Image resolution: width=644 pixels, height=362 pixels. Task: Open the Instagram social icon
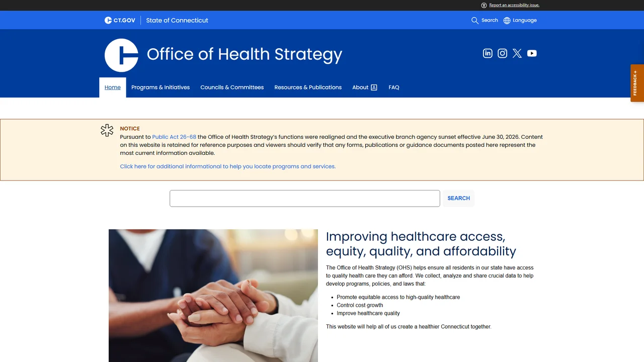[502, 53]
